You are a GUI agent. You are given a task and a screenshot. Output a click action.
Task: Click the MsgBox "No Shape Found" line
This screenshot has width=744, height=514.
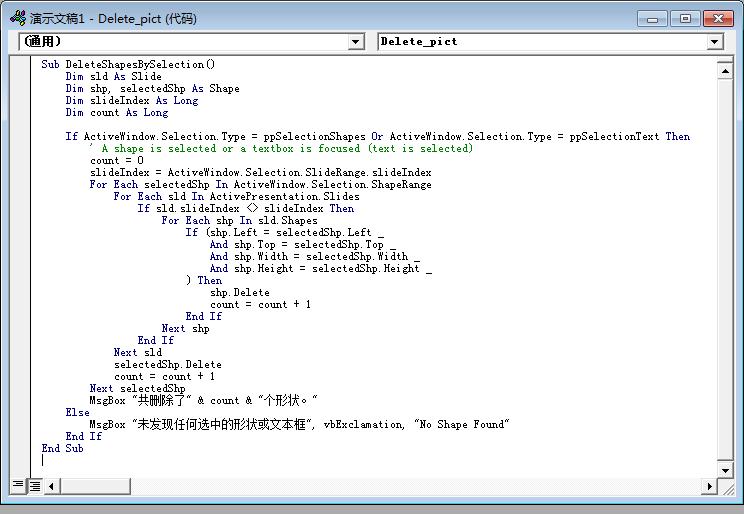(x=300, y=424)
